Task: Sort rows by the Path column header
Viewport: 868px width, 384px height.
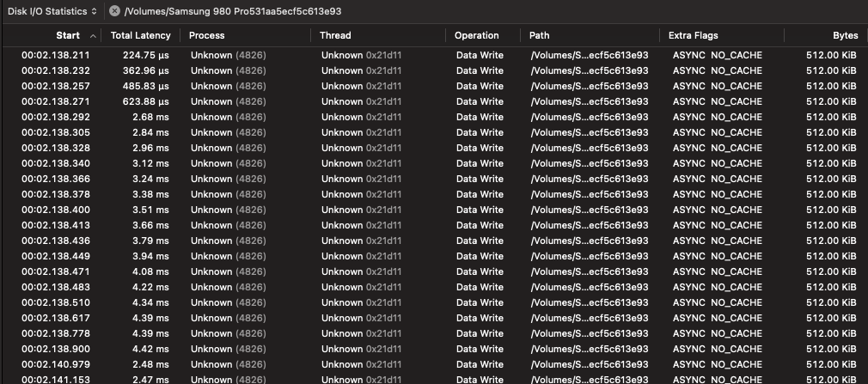Action: 540,35
